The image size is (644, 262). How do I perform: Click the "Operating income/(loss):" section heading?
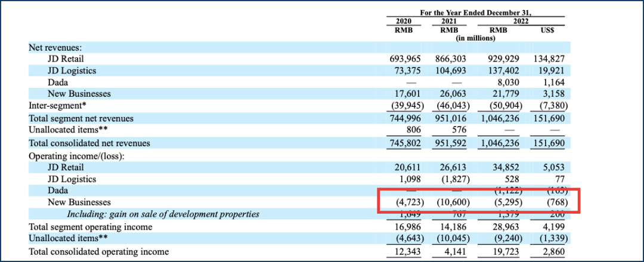(x=76, y=155)
